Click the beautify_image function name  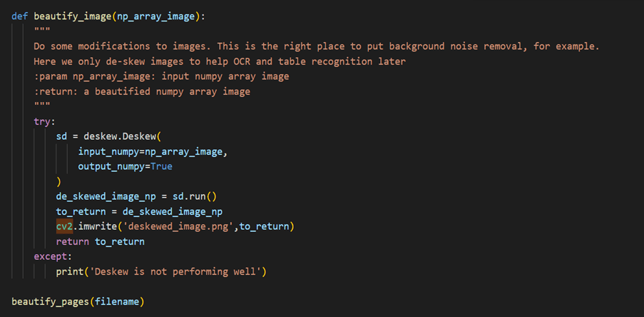coord(73,16)
